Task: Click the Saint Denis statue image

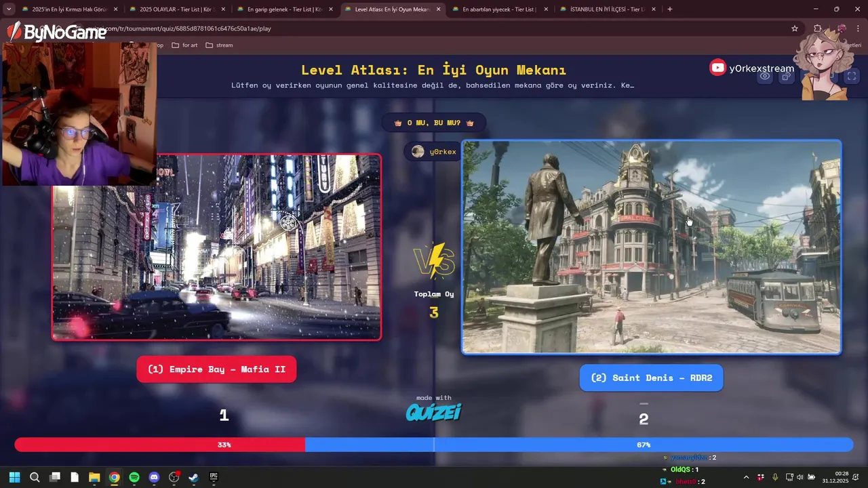Action: coord(651,247)
